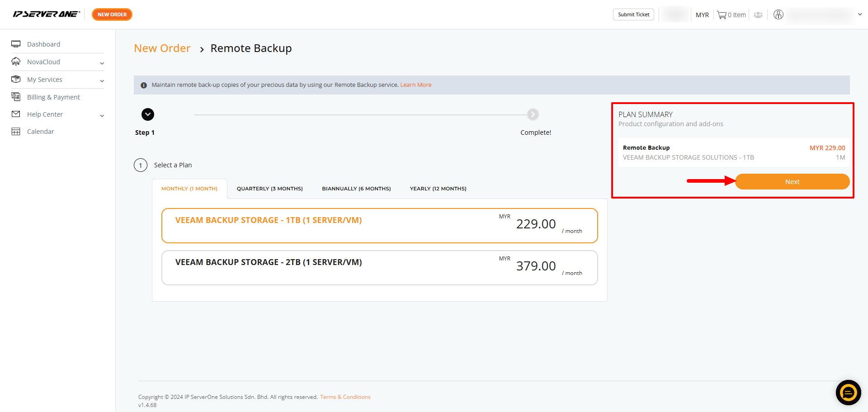Click the account profile avatar icon
The image size is (868, 412).
[x=778, y=14]
